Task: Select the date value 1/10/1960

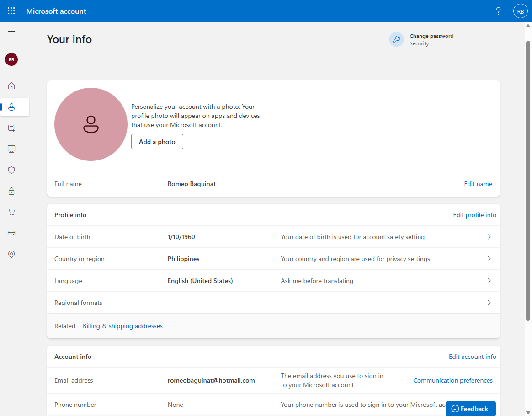Action: [x=181, y=237]
